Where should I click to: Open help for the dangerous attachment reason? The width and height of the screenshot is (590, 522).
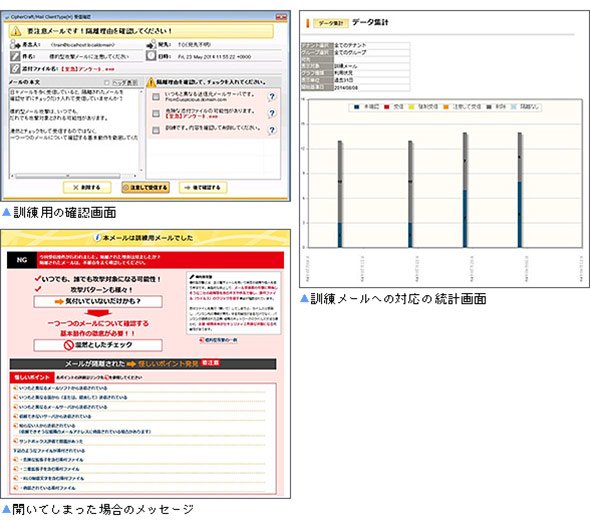[x=272, y=113]
